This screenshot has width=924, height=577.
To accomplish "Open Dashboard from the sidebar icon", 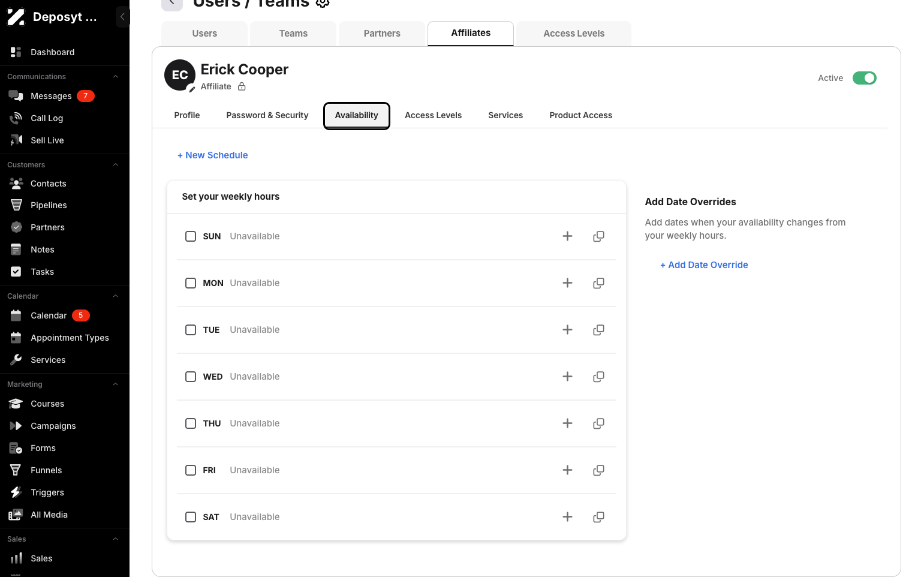I will coord(16,52).
